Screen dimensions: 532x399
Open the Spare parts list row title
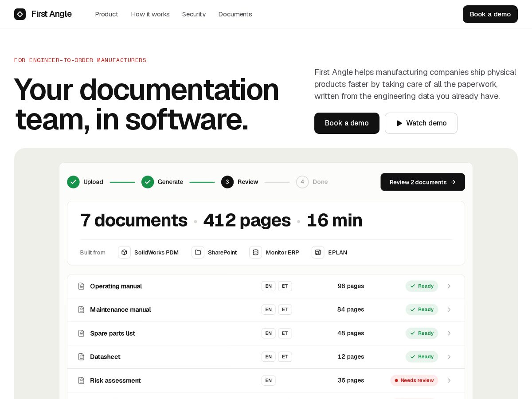click(x=113, y=333)
